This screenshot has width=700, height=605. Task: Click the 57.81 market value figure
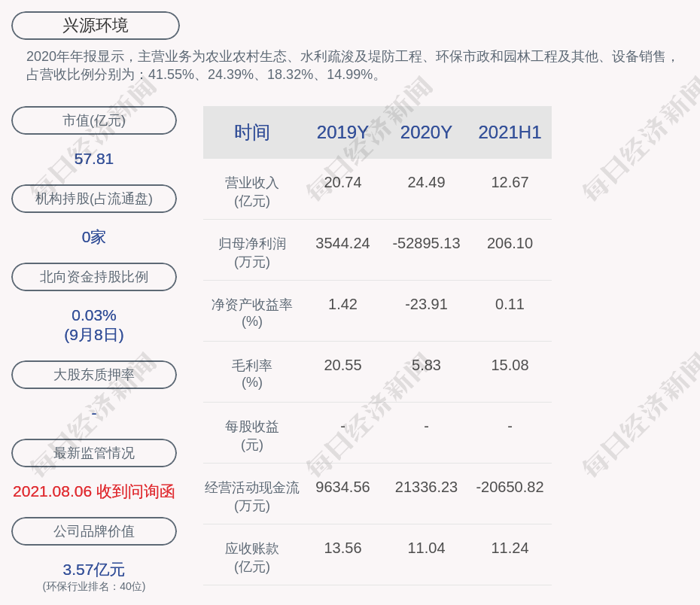pyautogui.click(x=94, y=159)
